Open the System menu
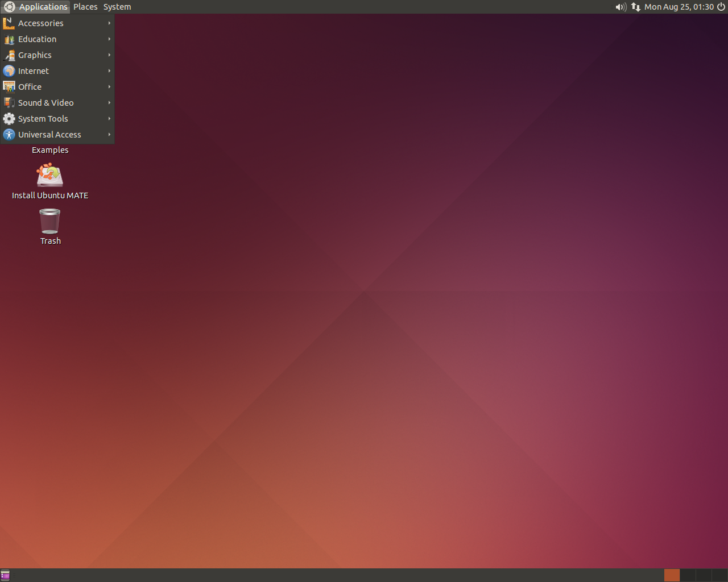Image resolution: width=728 pixels, height=582 pixels. coord(117,7)
